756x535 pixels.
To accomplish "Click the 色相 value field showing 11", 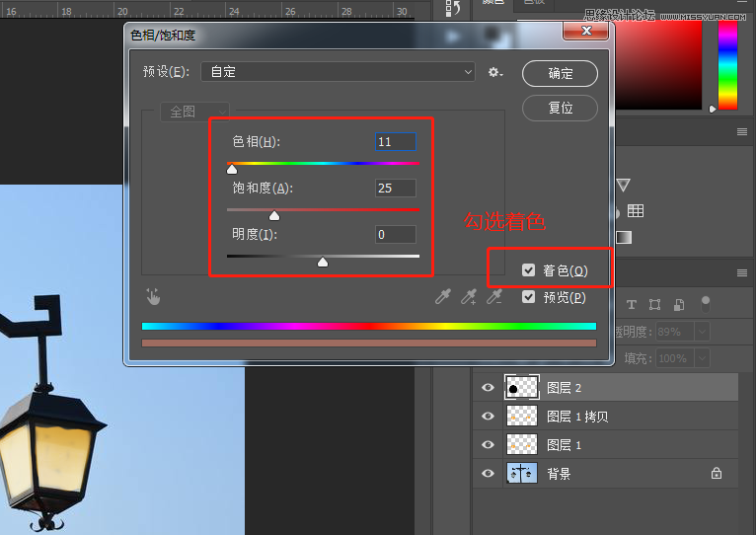I will click(396, 142).
